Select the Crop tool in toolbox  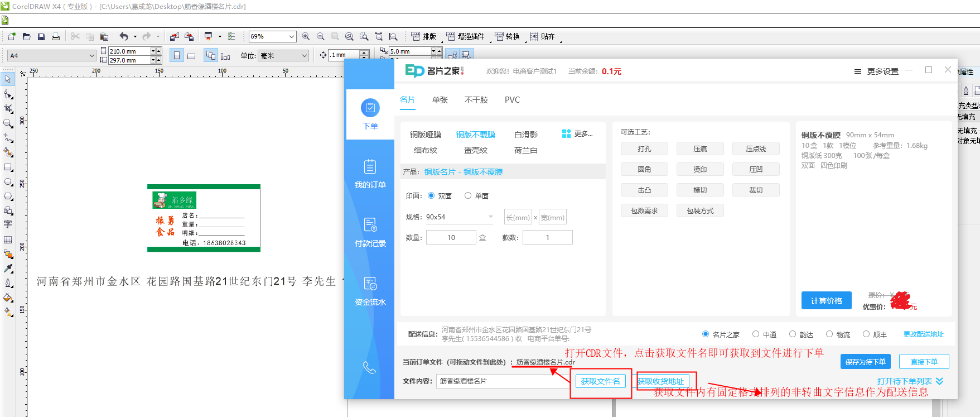8,109
